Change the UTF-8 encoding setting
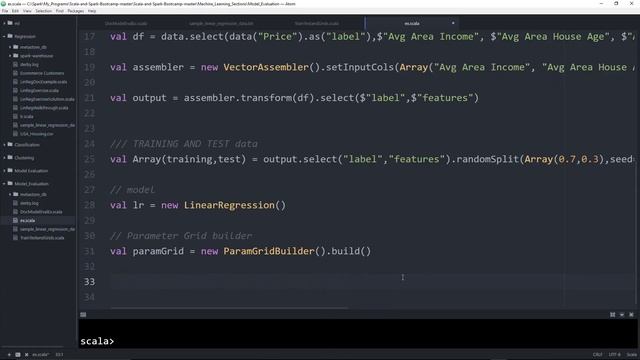 point(614,355)
